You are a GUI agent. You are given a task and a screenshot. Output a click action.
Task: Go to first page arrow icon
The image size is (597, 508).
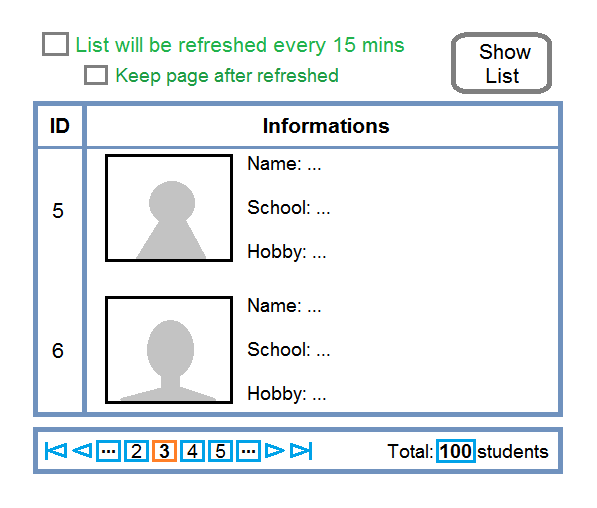point(56,451)
